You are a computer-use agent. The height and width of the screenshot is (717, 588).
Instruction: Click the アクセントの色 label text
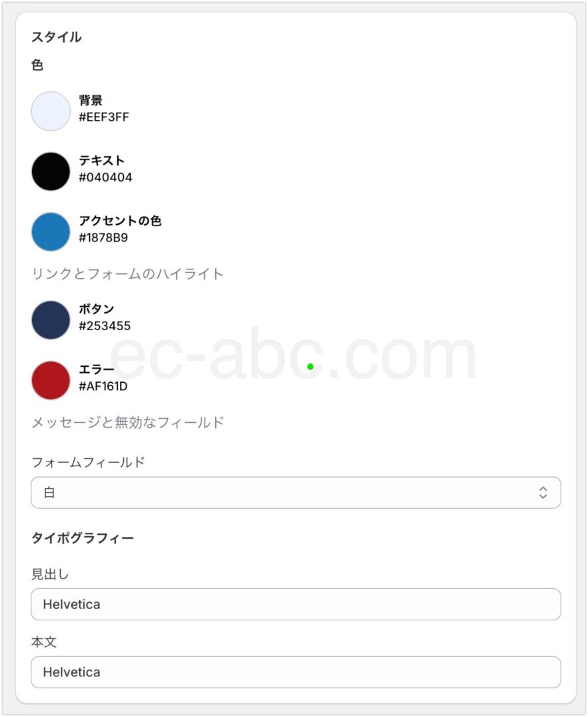point(120,221)
